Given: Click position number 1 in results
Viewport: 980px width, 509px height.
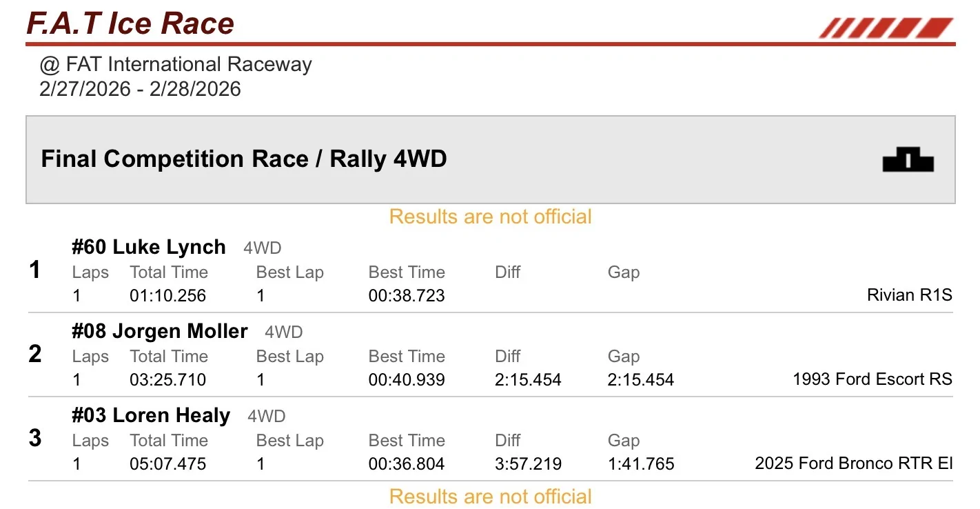Looking at the screenshot, I should (x=34, y=270).
